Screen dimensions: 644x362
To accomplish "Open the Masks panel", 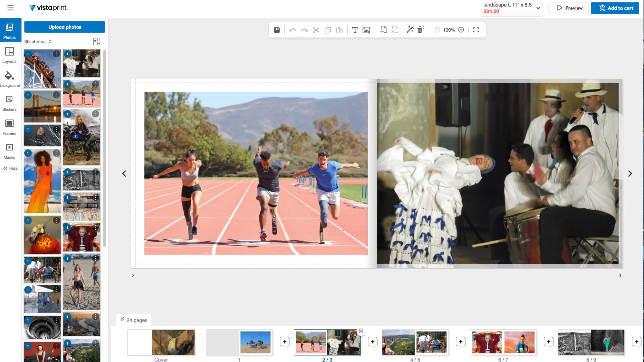I will coord(9,151).
